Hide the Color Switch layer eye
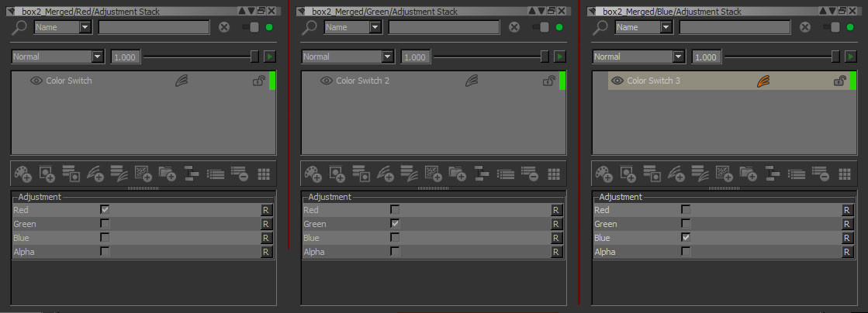The image size is (868, 313). [36, 81]
